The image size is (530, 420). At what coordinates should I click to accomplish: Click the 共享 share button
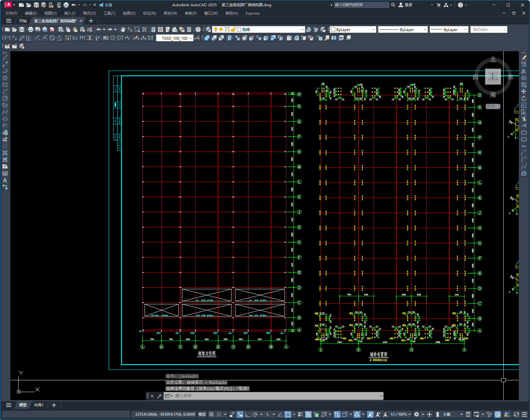click(106, 5)
